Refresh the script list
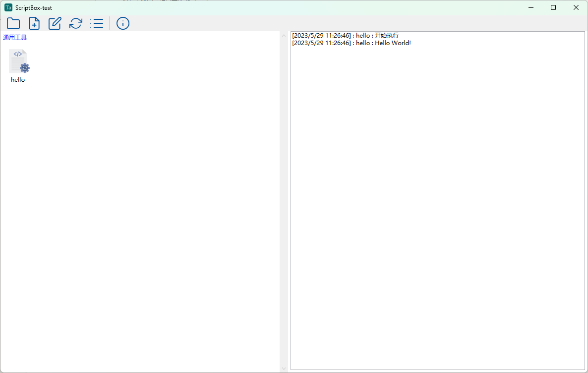Image resolution: width=588 pixels, height=373 pixels. click(x=75, y=23)
